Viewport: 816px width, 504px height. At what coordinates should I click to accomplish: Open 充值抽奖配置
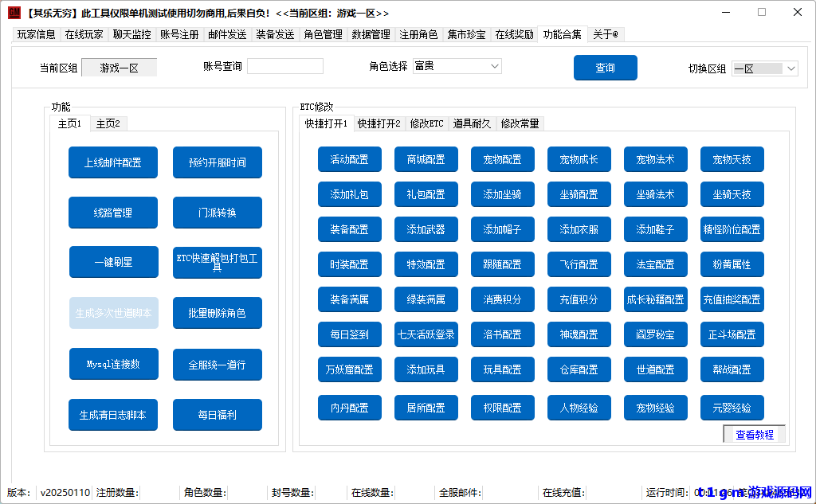tap(732, 299)
